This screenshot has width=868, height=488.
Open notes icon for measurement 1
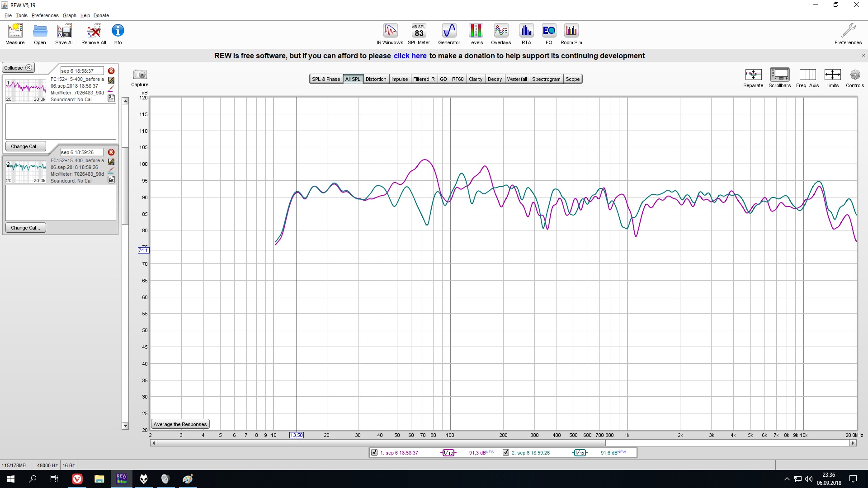point(111,98)
